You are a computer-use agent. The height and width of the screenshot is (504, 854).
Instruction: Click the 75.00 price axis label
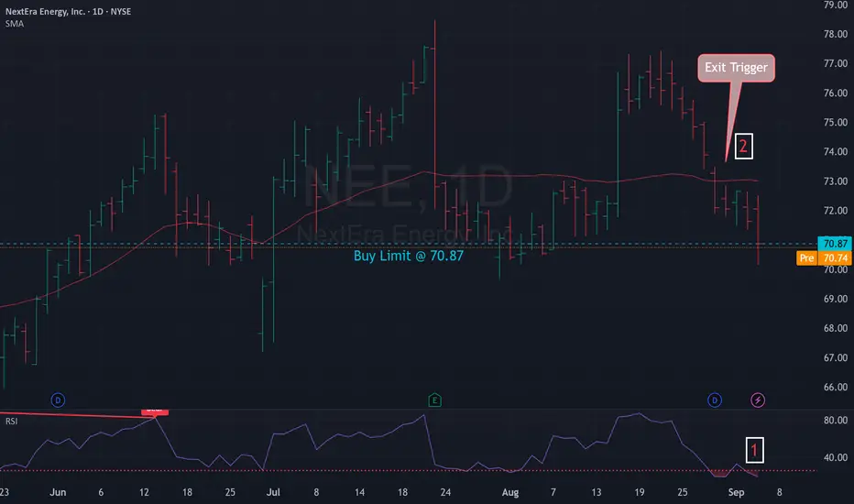[x=836, y=122]
